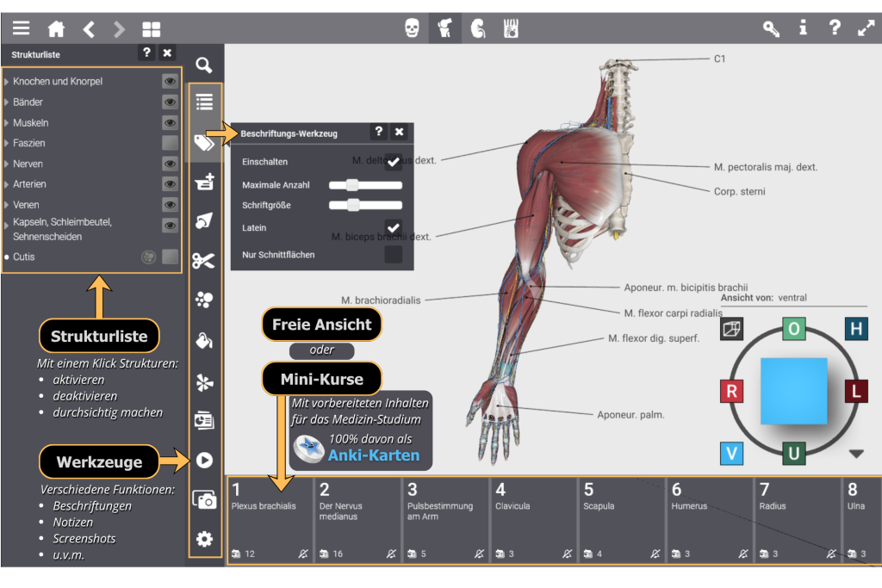Expand the Nerven tree item
Viewport: 882px width, 588px height.
point(6,164)
